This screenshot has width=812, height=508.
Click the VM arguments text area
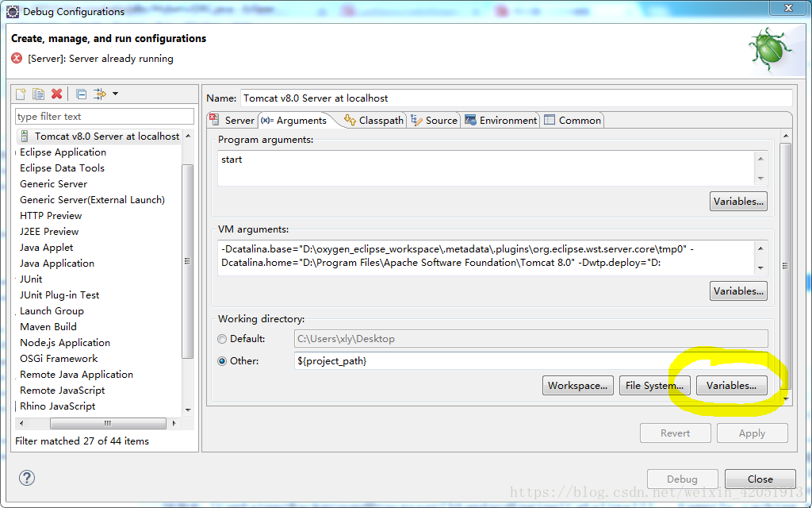pos(487,258)
